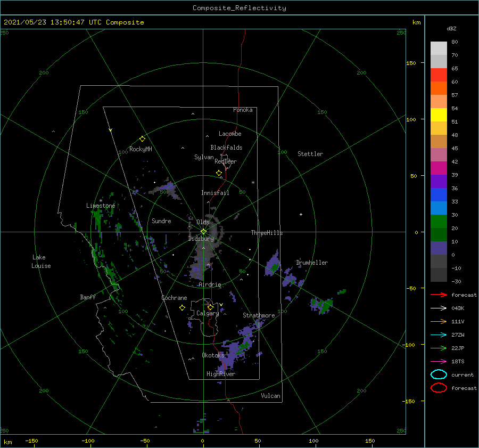Click the red forecast arrow in legend
The height and width of the screenshot is (448, 479).
[439, 295]
